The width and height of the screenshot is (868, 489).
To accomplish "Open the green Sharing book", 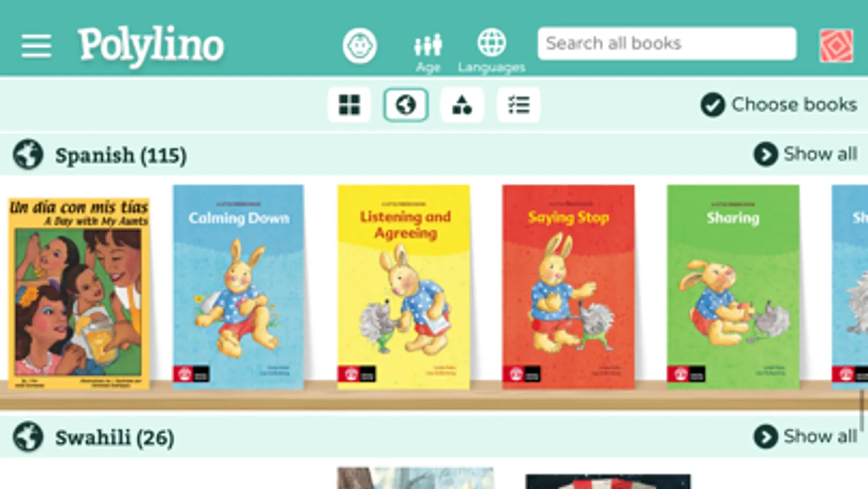I will (733, 287).
